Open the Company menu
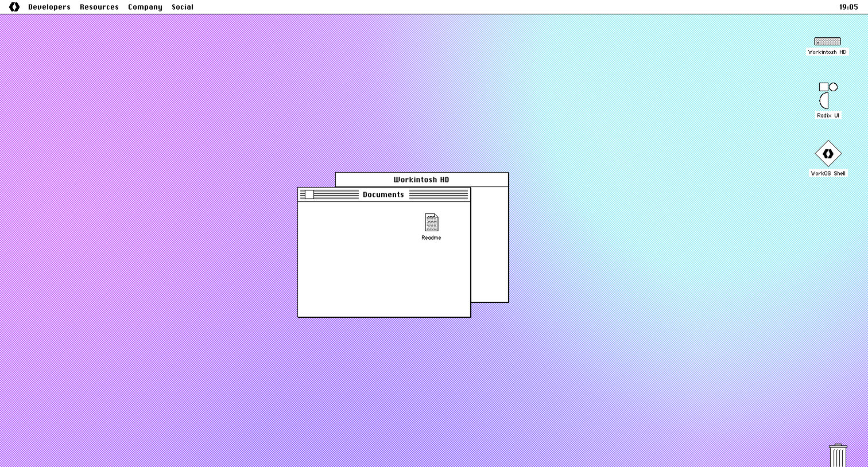Image resolution: width=868 pixels, height=467 pixels. [145, 7]
